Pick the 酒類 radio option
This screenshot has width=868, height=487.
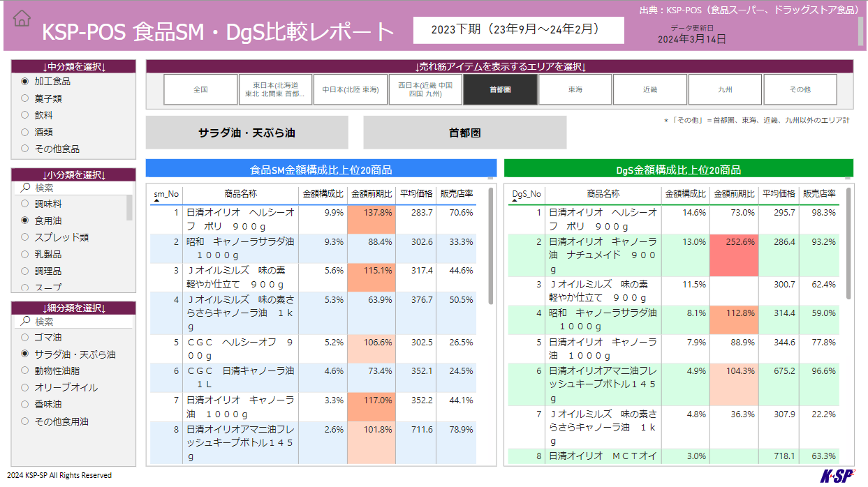click(25, 132)
